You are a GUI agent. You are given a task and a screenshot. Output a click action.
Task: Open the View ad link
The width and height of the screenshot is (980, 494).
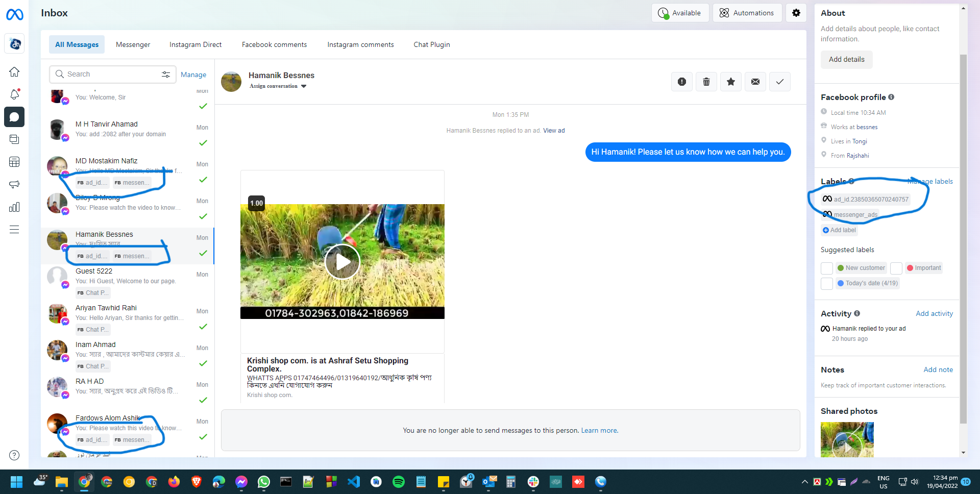(554, 131)
